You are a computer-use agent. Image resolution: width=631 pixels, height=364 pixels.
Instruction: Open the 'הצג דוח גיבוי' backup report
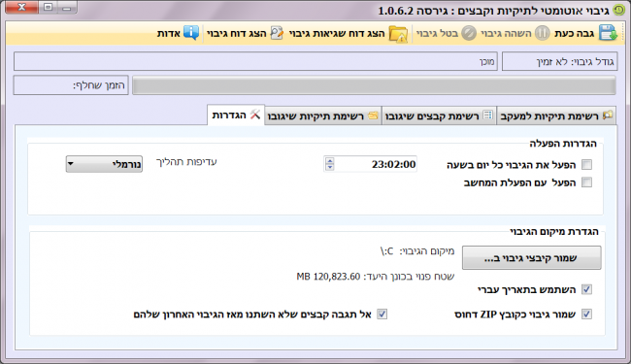pos(237,33)
